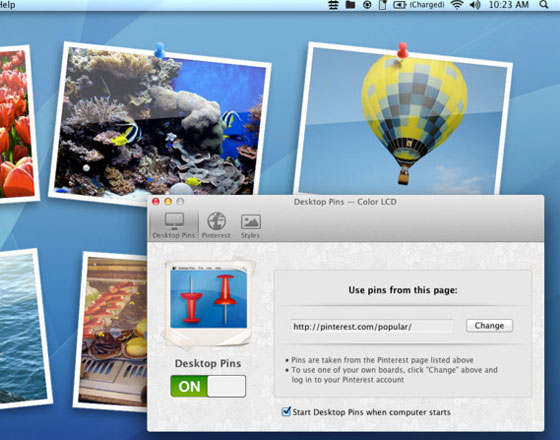Click the blue pushpin on reef photo
This screenshot has height=440, width=560.
tap(159, 50)
